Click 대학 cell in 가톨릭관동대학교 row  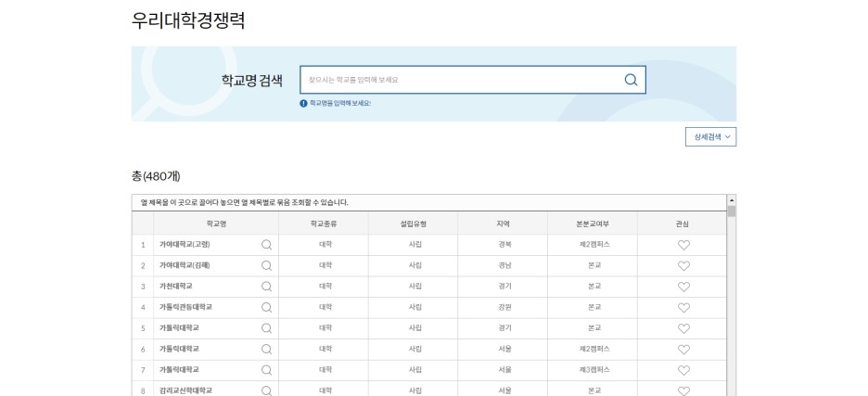[x=325, y=307]
